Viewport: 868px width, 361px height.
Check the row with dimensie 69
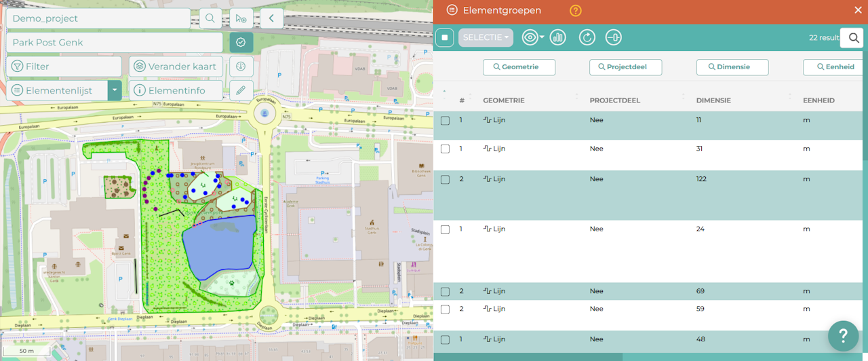445,292
